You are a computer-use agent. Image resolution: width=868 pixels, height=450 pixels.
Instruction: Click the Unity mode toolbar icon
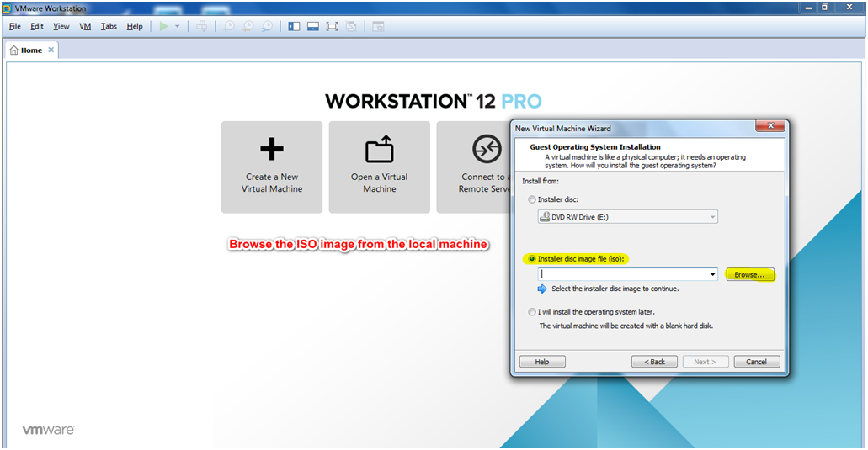(351, 26)
